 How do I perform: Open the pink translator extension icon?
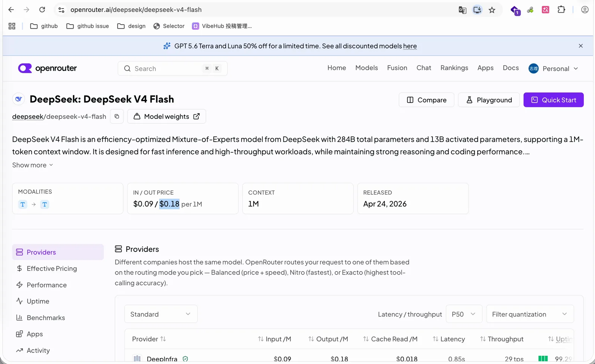coord(546,10)
